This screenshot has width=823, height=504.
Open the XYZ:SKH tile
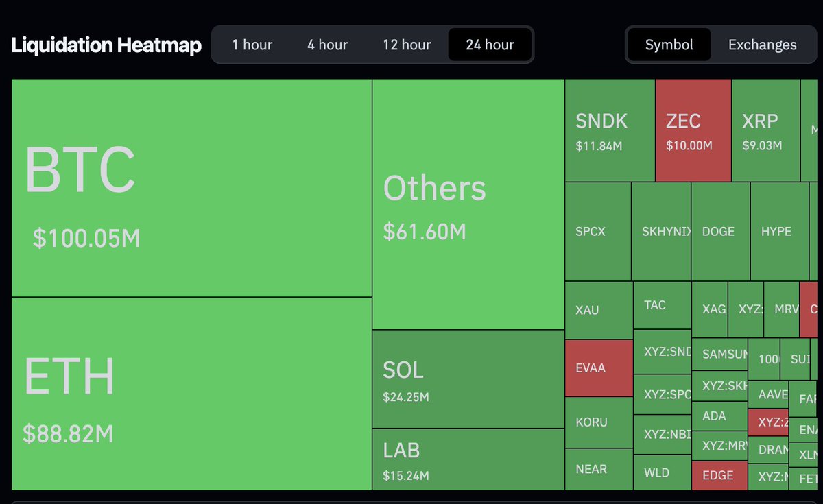click(x=719, y=386)
